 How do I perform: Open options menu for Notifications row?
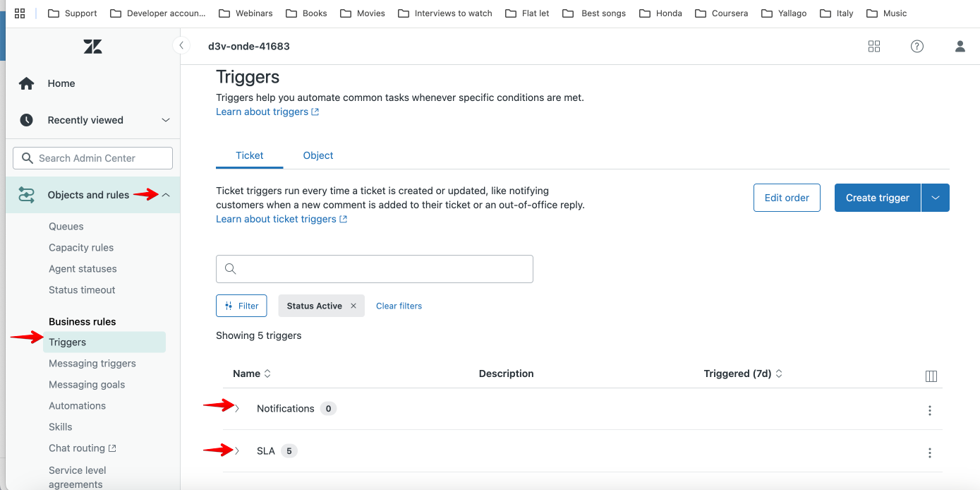(930, 410)
